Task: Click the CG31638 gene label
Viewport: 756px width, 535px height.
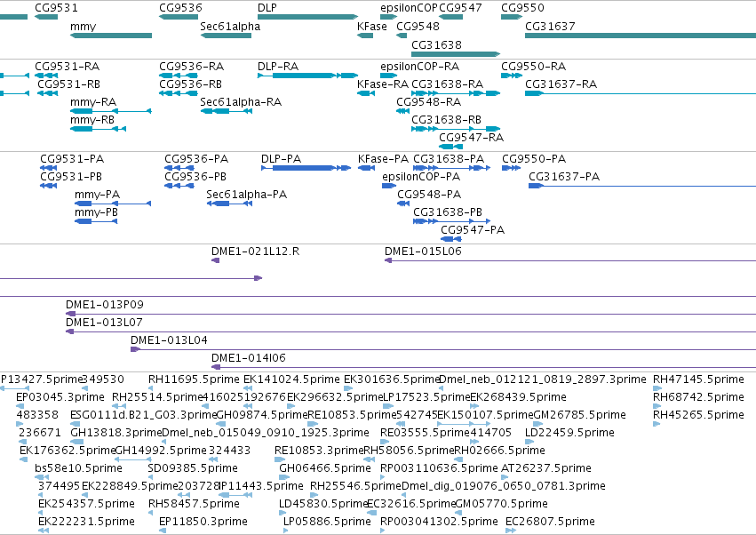Action: click(x=436, y=44)
